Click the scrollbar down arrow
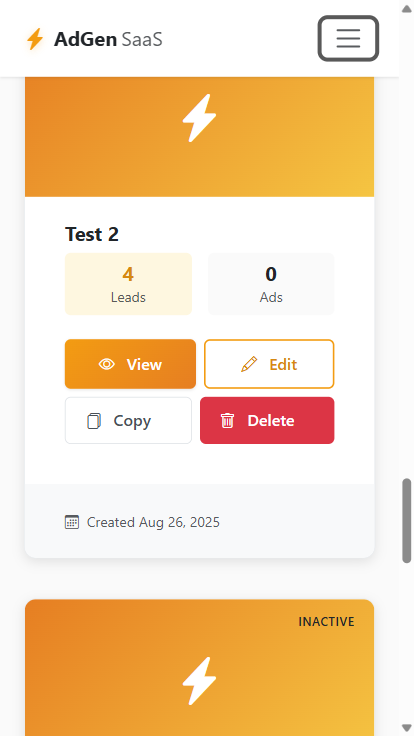Image resolution: width=414 pixels, height=736 pixels. pos(406,728)
